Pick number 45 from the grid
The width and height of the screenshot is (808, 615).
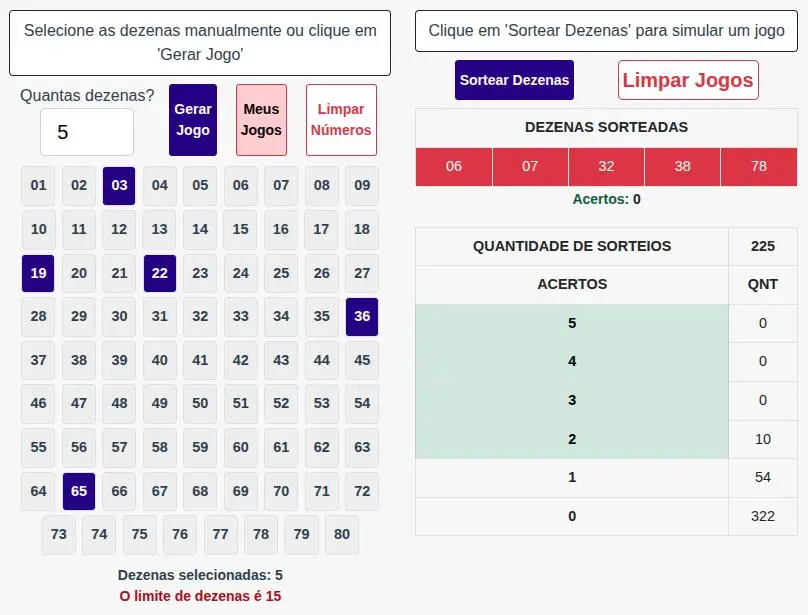(x=362, y=360)
